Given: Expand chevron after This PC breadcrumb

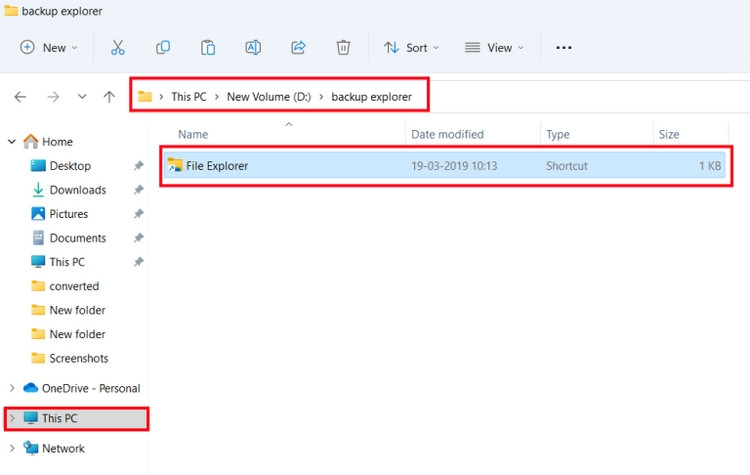Looking at the screenshot, I should pyautogui.click(x=217, y=97).
